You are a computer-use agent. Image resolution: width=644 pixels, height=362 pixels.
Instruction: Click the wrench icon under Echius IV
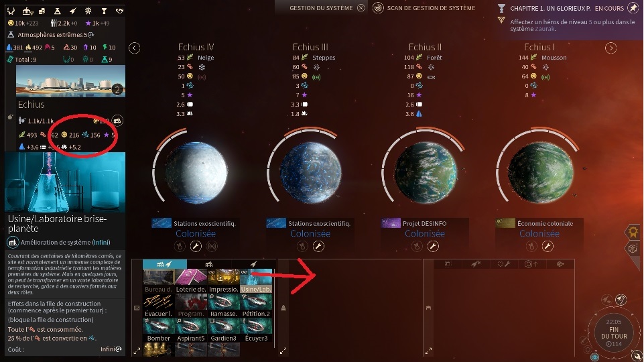pyautogui.click(x=196, y=246)
